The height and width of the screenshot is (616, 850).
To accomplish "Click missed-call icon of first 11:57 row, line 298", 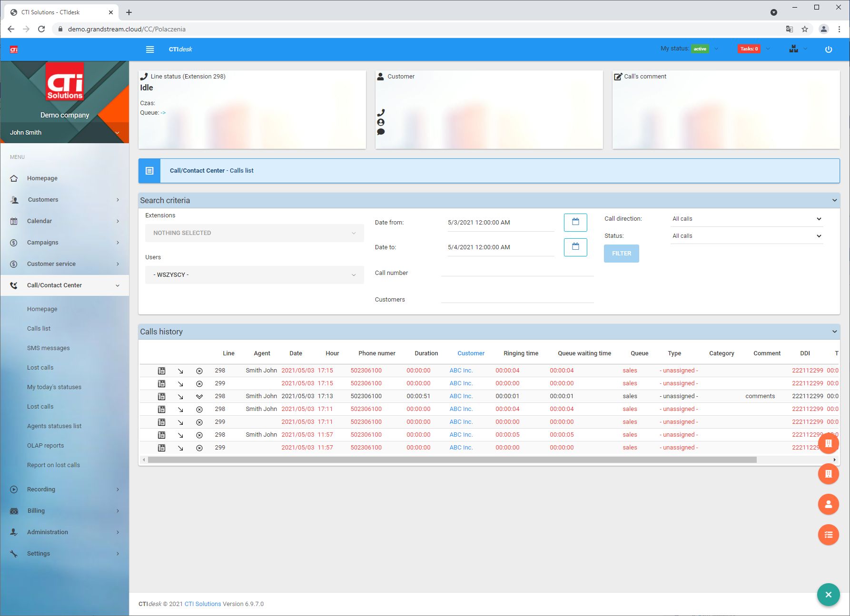I will (199, 435).
